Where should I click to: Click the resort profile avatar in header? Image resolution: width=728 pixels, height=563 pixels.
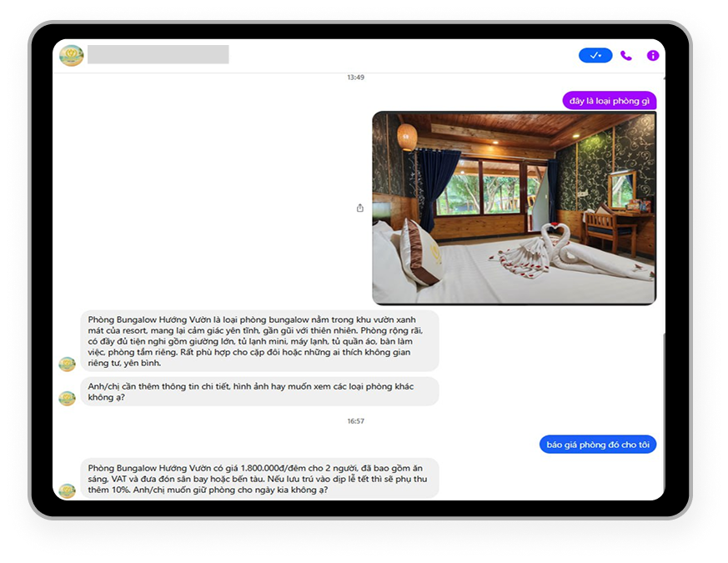pos(71,55)
